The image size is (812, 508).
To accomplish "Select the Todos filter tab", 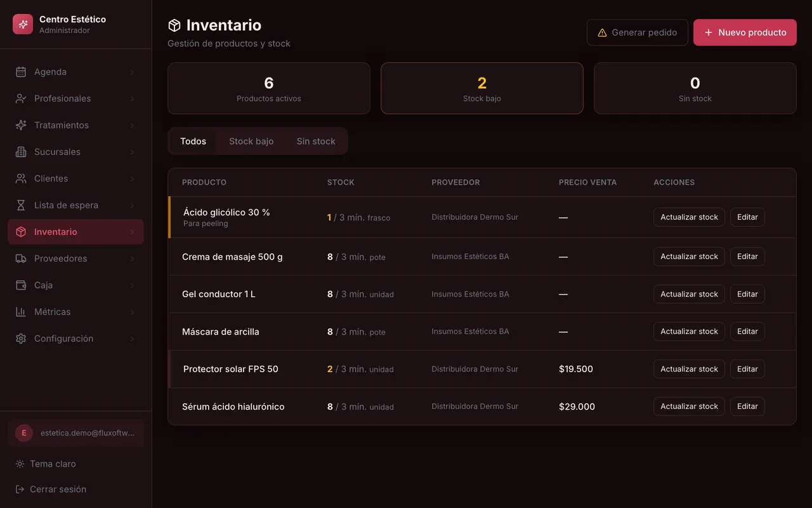I will click(x=193, y=141).
